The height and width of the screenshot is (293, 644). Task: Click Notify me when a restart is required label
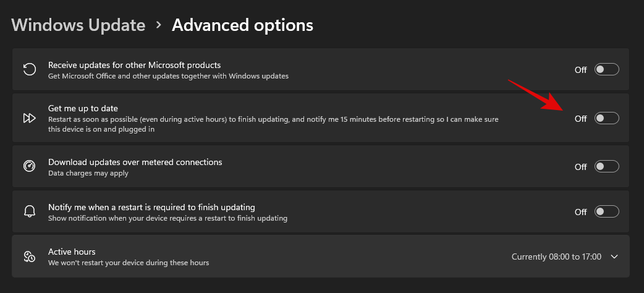coord(151,207)
